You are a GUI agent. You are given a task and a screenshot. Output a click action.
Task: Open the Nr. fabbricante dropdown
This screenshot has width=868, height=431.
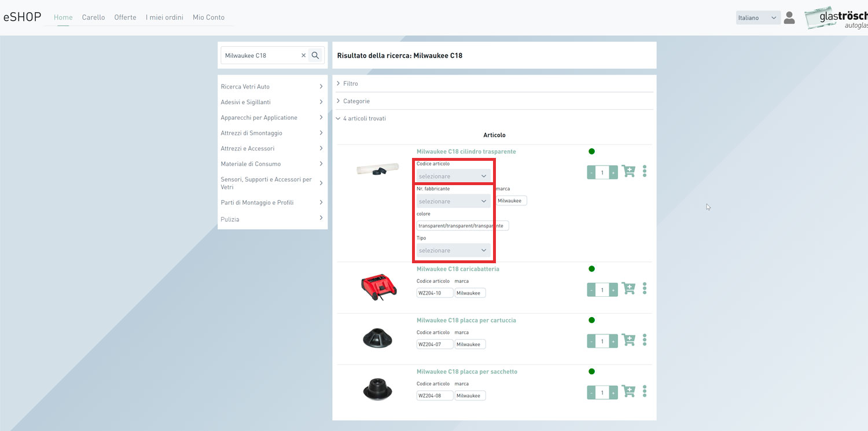click(x=454, y=201)
